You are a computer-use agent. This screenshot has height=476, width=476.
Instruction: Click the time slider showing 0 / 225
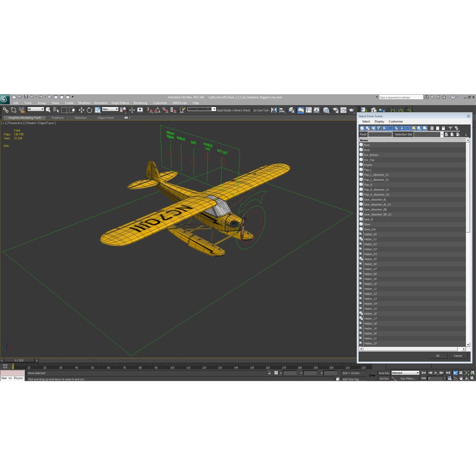19,361
